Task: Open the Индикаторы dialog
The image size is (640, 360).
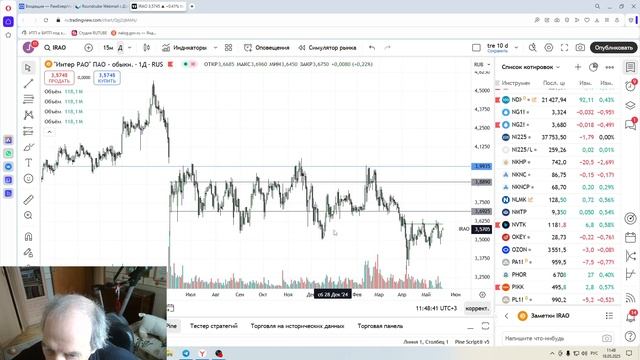Action: click(184, 48)
